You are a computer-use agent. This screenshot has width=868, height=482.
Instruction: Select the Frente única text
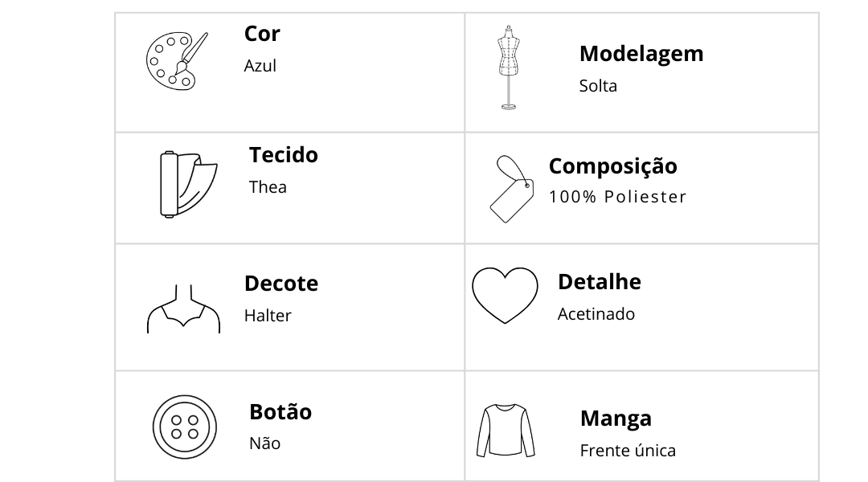(x=628, y=451)
